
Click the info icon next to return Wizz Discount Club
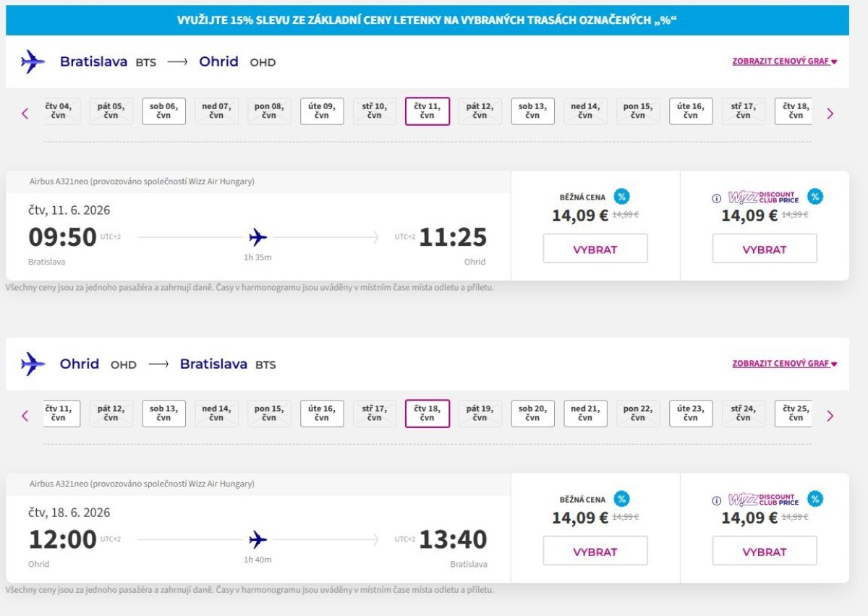coord(717,500)
